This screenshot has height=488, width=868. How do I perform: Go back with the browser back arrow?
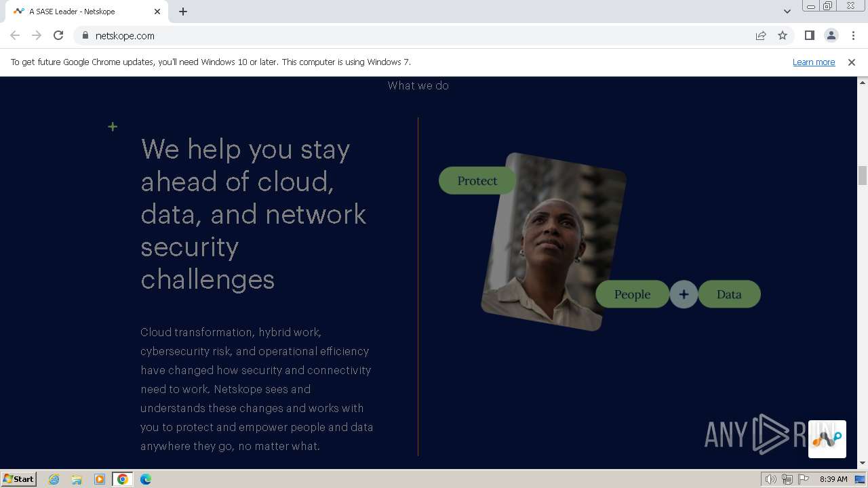15,35
